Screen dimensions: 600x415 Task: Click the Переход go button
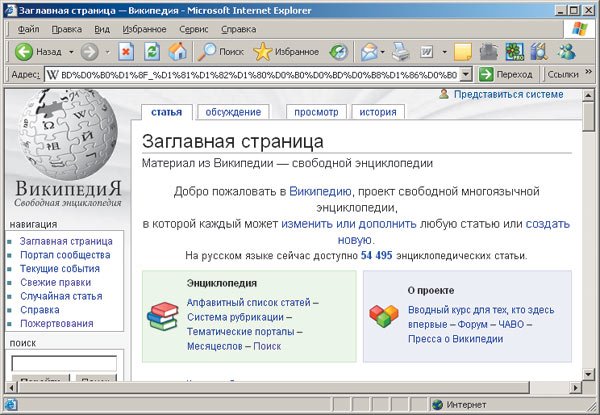[x=506, y=74]
